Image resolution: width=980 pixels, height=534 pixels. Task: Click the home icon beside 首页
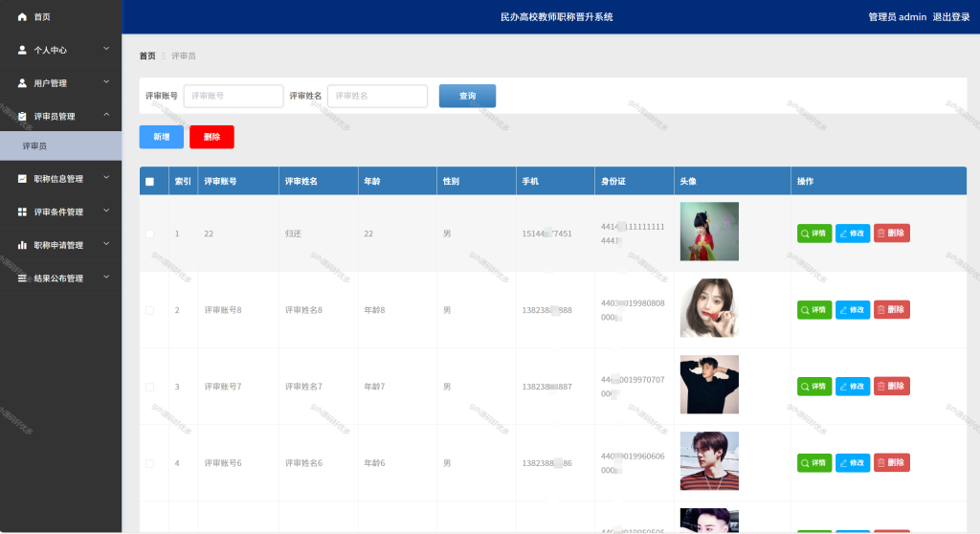22,17
